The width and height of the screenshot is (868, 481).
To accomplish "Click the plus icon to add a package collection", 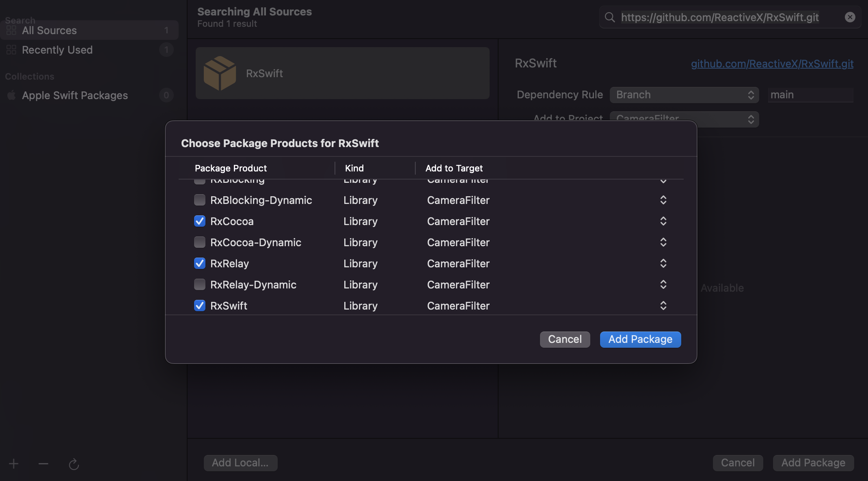I will [x=14, y=464].
